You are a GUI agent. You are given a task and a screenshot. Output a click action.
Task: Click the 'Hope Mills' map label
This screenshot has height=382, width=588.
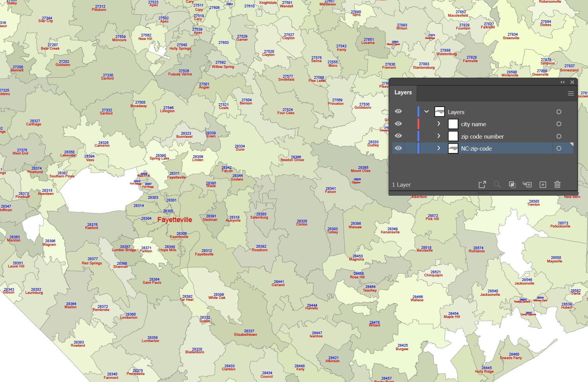point(168,250)
